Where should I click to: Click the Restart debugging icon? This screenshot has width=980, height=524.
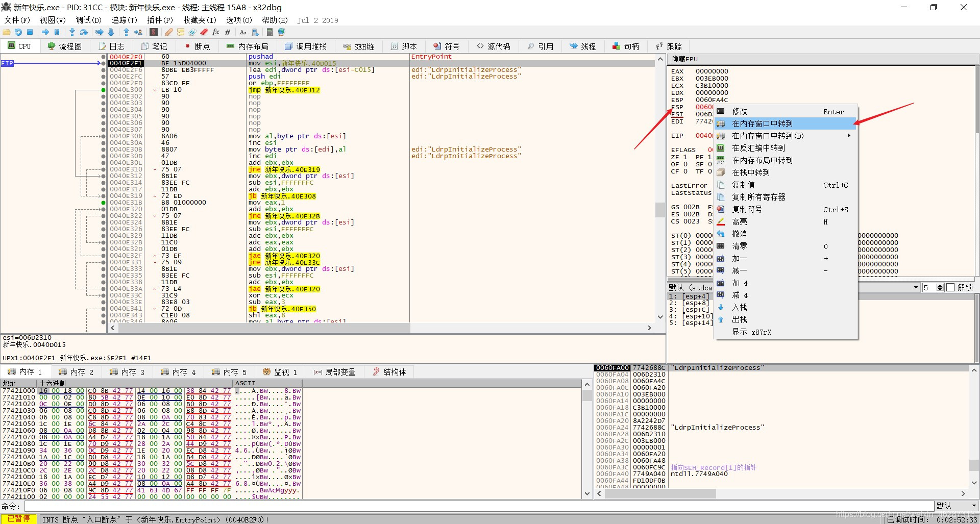tap(18, 32)
